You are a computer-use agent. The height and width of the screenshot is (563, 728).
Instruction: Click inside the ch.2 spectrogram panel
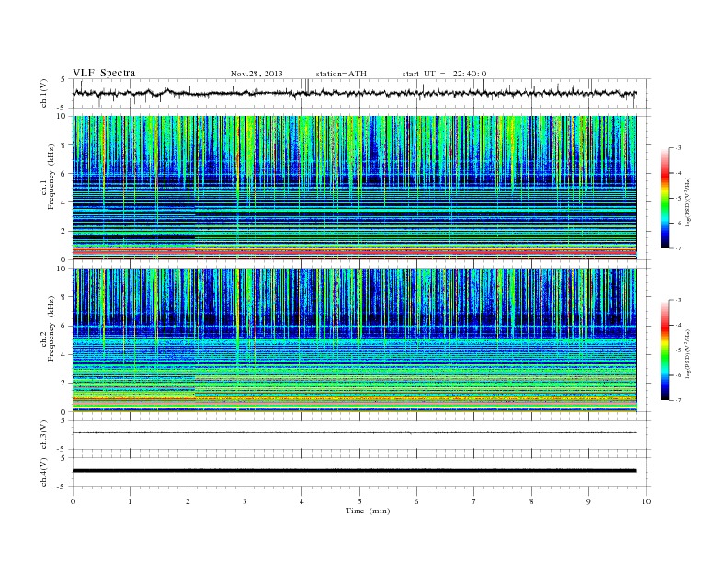pyautogui.click(x=354, y=340)
